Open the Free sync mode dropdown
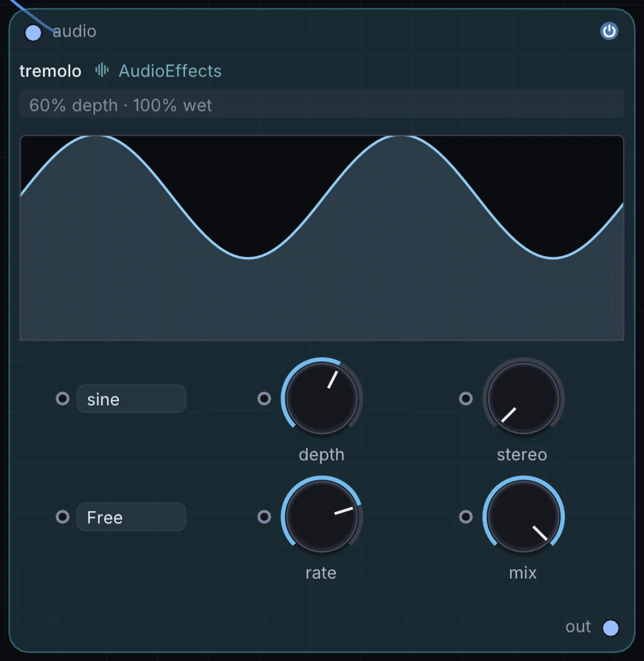644x661 pixels. (x=131, y=516)
